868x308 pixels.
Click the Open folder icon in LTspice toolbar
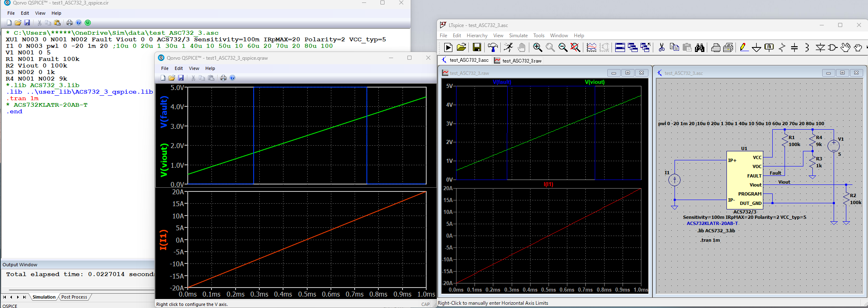pyautogui.click(x=461, y=47)
